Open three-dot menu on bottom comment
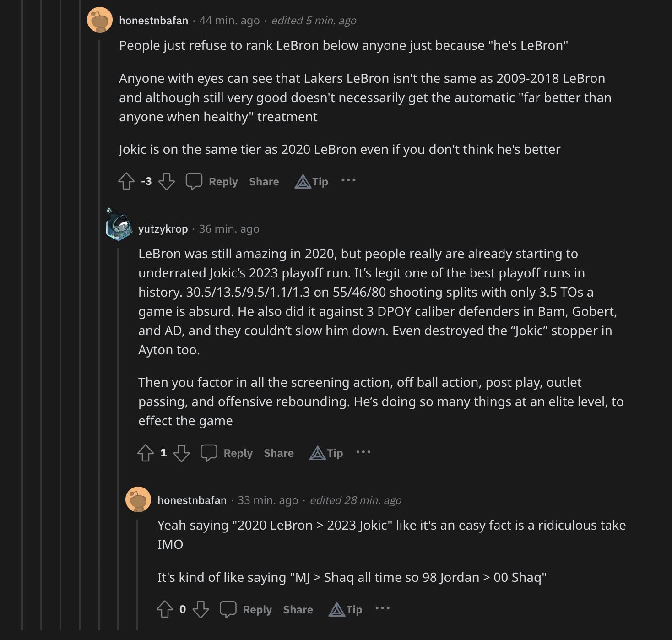The width and height of the screenshot is (672, 640). (x=382, y=608)
